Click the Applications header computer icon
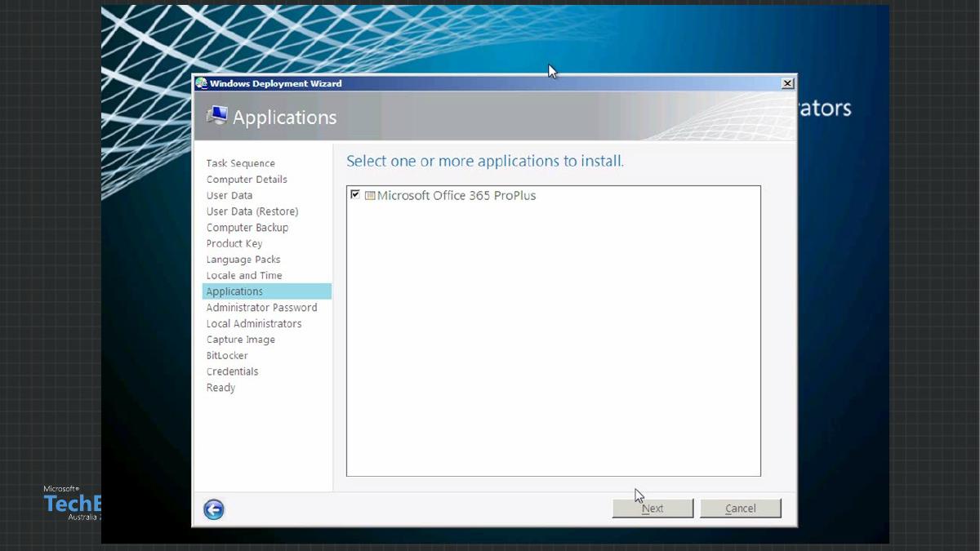Image resolution: width=980 pixels, height=551 pixels. point(217,116)
